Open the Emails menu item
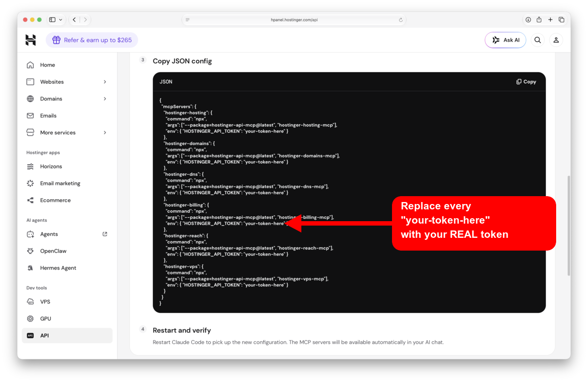This screenshot has width=588, height=382. pyautogui.click(x=67, y=116)
